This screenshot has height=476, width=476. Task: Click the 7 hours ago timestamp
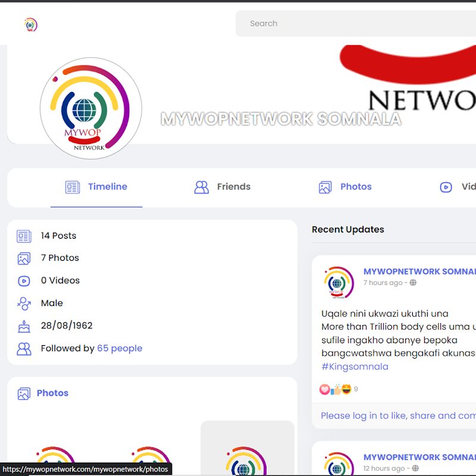[x=383, y=283]
